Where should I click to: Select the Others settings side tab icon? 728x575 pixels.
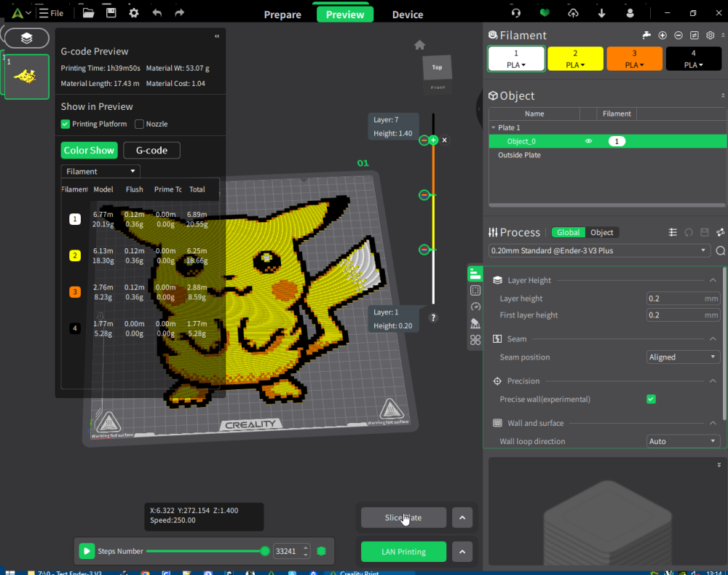475,340
